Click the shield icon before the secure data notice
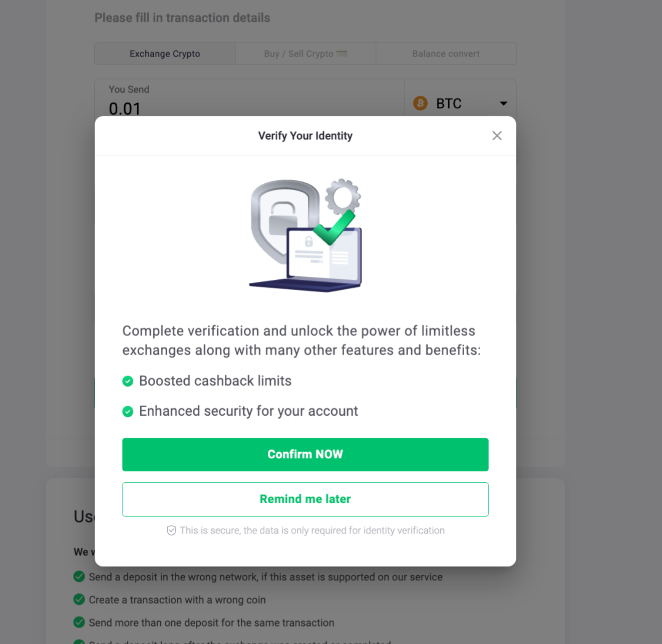This screenshot has height=644, width=662. click(172, 530)
